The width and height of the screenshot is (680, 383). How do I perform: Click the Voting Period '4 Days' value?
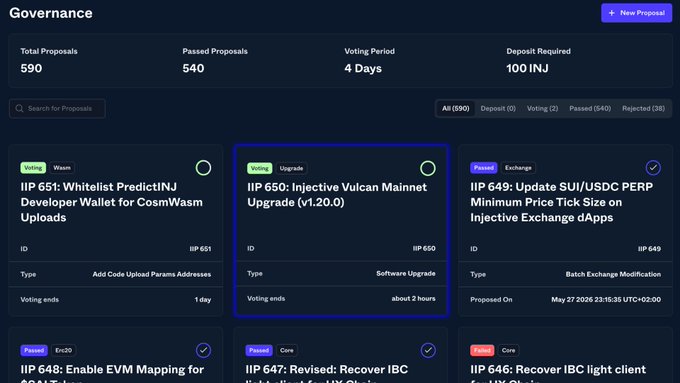coord(363,69)
